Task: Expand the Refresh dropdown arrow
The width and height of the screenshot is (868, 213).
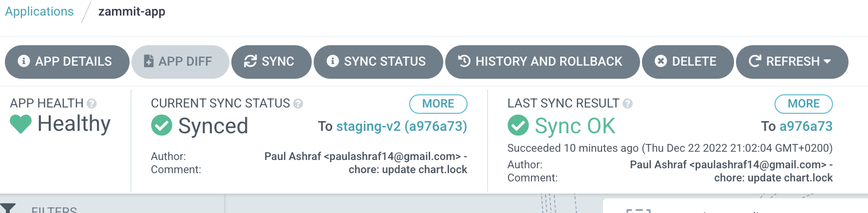Action: (x=827, y=61)
